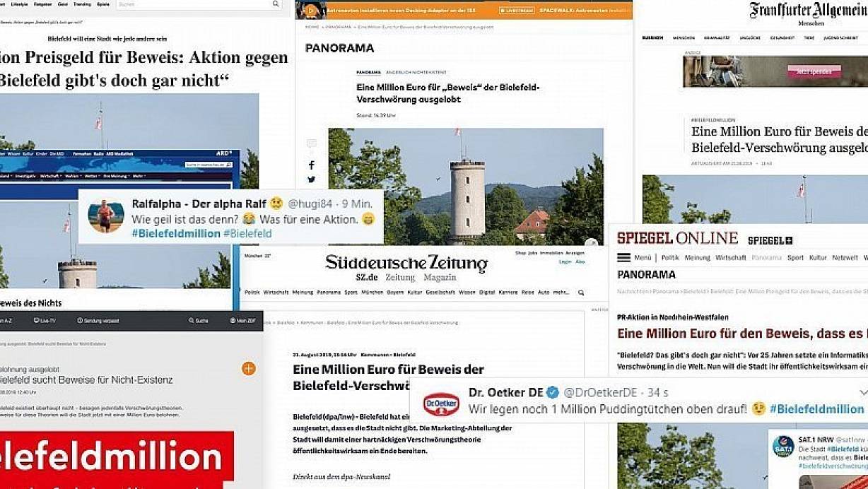The width and height of the screenshot is (868, 489).
Task: Click the Twitter share icon beside article
Action: (x=312, y=179)
